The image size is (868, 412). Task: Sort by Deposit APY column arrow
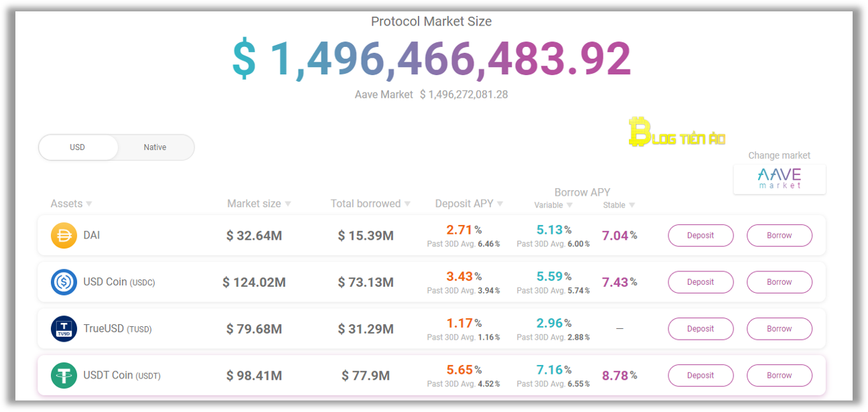click(500, 204)
